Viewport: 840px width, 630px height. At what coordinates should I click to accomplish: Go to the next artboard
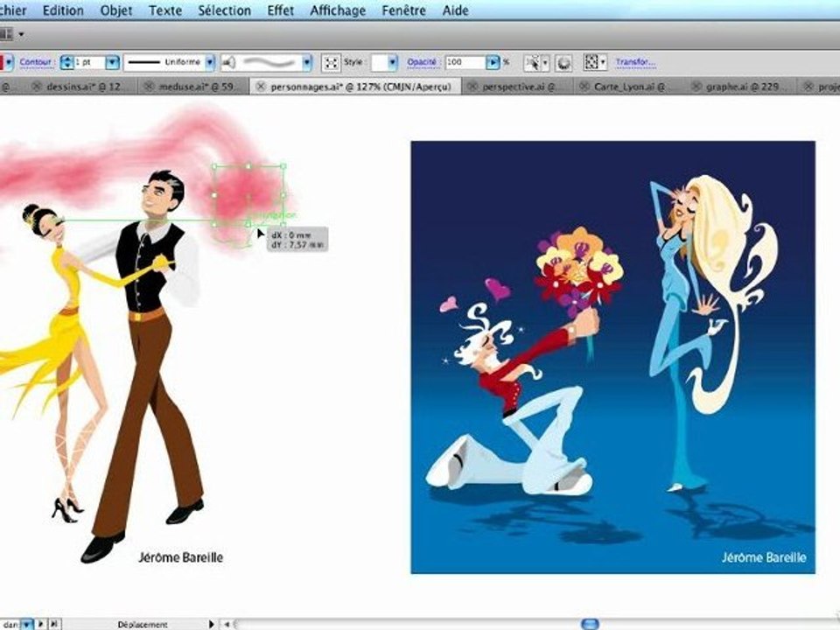click(x=41, y=624)
